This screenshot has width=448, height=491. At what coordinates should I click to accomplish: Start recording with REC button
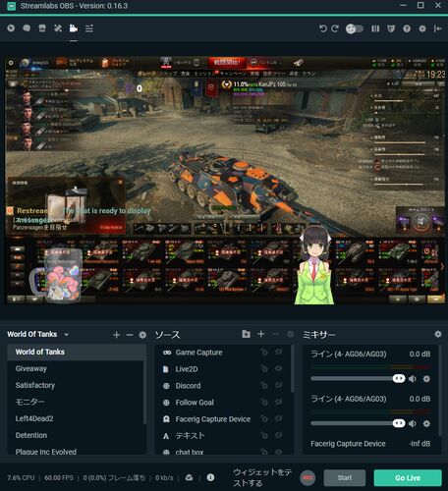click(308, 478)
